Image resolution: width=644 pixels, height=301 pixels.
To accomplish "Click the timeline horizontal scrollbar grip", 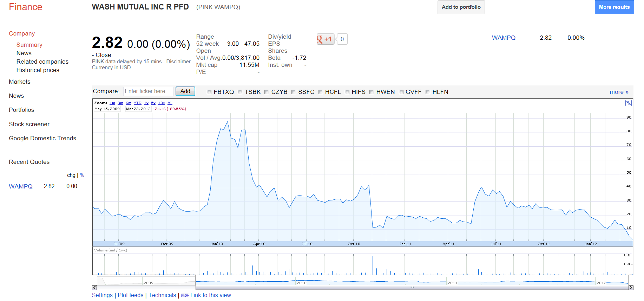I will tap(412, 288).
